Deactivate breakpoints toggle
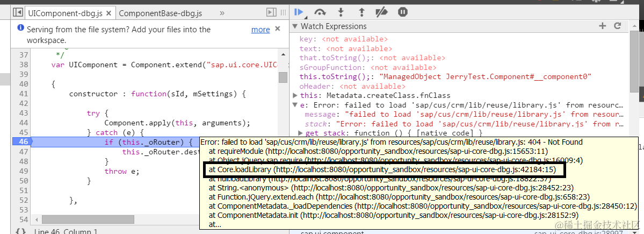The width and height of the screenshot is (644, 234). pos(382,12)
